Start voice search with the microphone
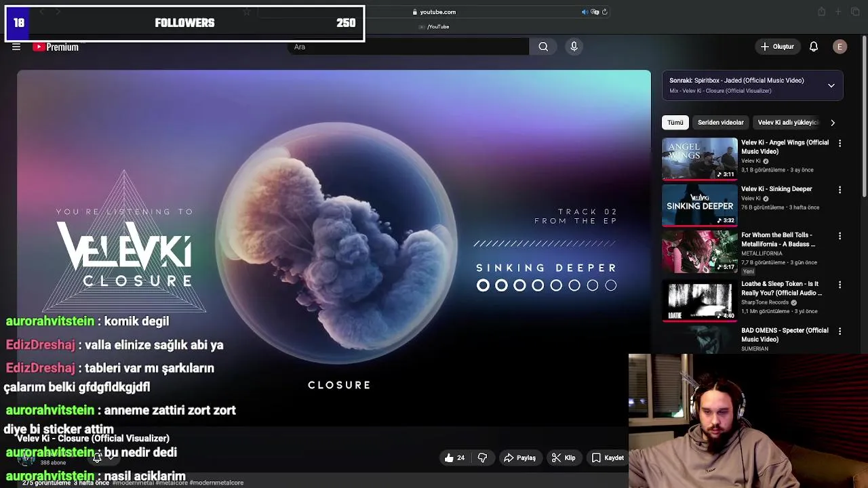Viewport: 868px width, 488px height. point(574,47)
